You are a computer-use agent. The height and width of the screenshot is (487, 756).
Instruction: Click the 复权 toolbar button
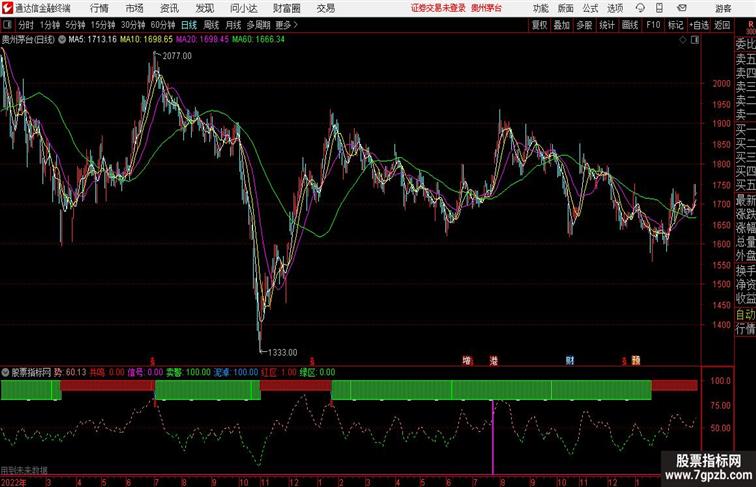click(539, 25)
